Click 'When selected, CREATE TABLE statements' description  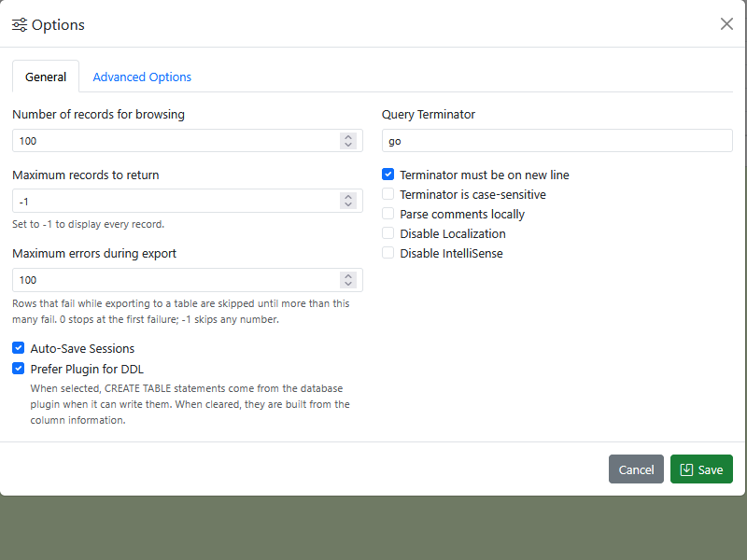(190, 404)
